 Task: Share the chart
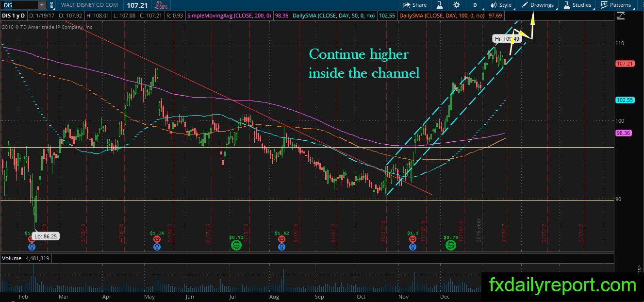tap(415, 5)
